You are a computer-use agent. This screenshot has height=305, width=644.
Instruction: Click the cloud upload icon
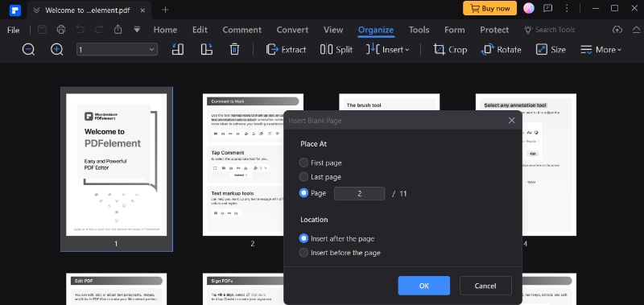point(617,30)
